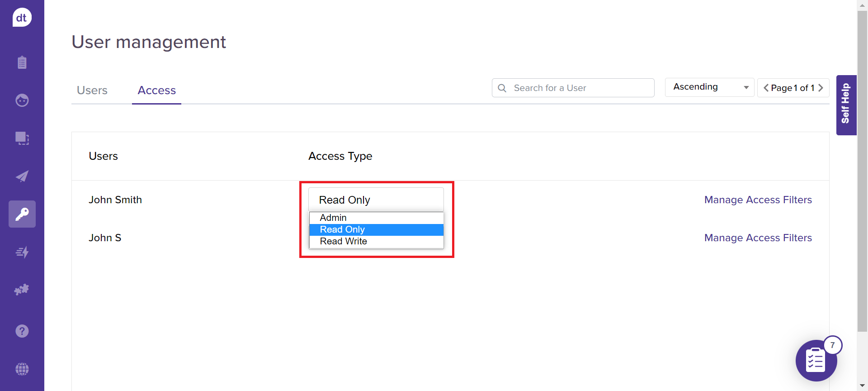Screen dimensions: 868x391
Task: Go to the next page arrow
Action: pyautogui.click(x=821, y=88)
